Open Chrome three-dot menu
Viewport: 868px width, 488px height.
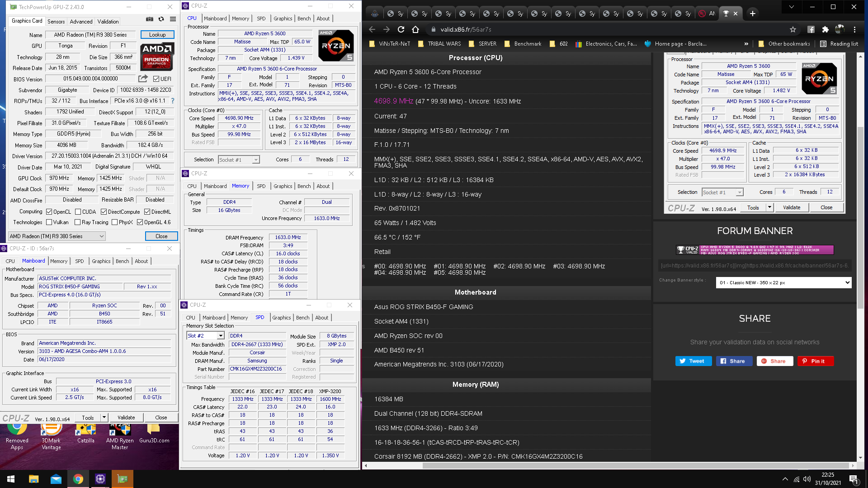coord(854,29)
